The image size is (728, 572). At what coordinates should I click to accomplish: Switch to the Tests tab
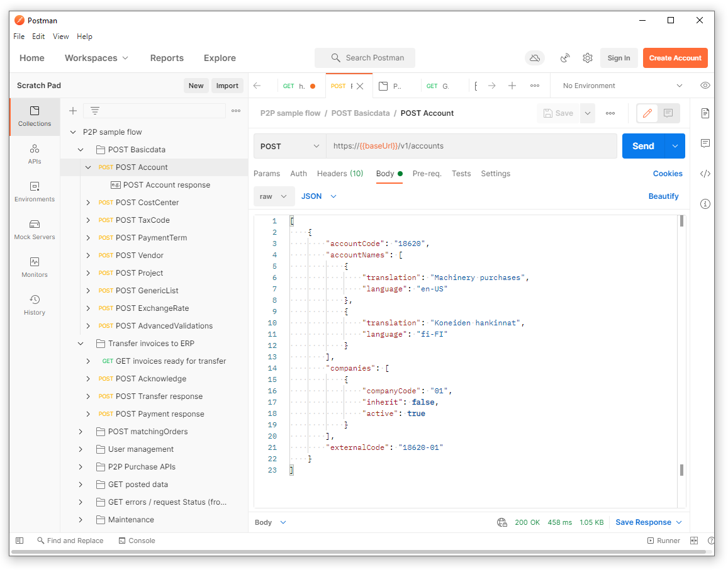[461, 173]
